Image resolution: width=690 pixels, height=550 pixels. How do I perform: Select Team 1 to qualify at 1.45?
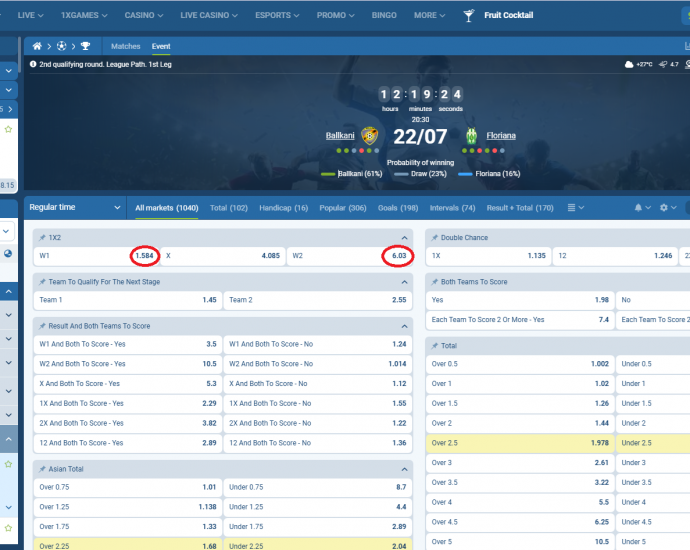pos(128,300)
